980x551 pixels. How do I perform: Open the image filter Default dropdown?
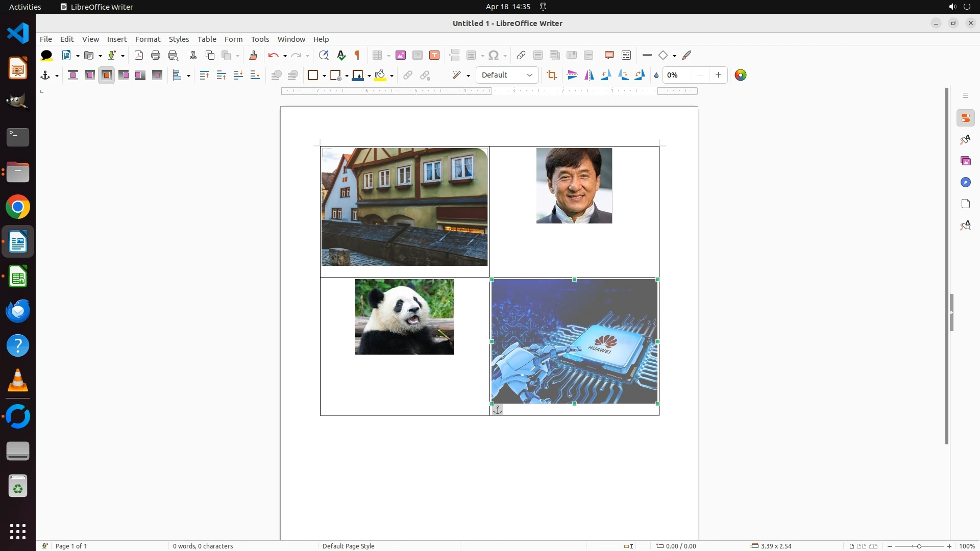[x=507, y=75]
